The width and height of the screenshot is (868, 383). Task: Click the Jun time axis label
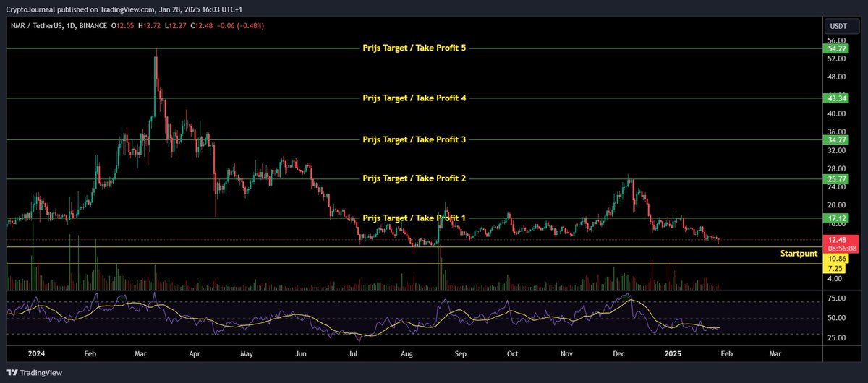pyautogui.click(x=300, y=354)
